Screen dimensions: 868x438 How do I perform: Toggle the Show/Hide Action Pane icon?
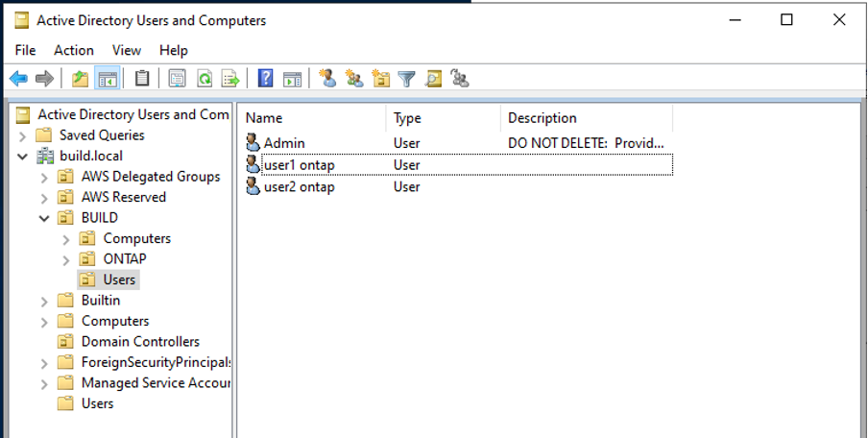coord(292,79)
